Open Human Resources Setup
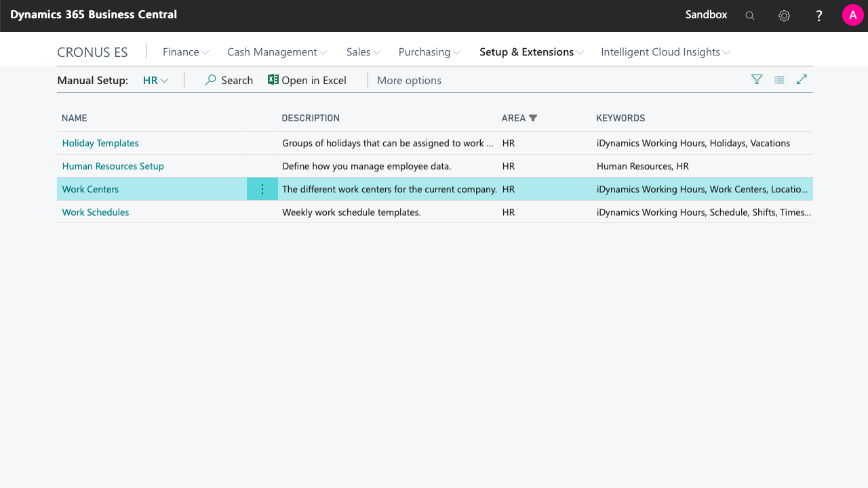This screenshot has width=868, height=488. tap(113, 166)
